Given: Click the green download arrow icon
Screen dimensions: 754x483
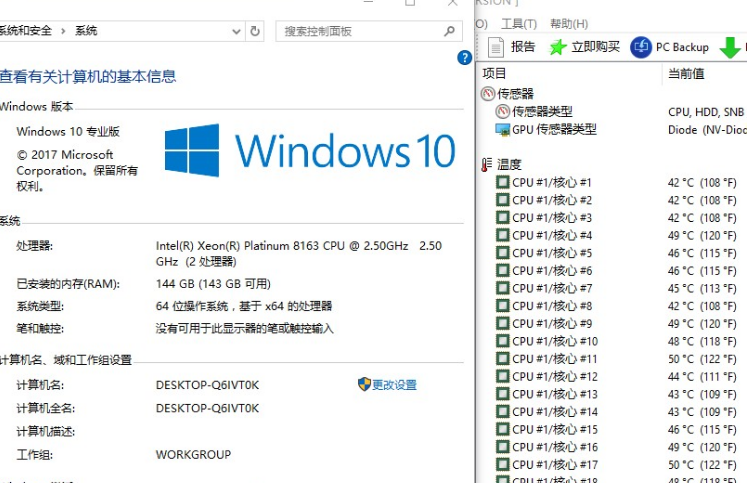Looking at the screenshot, I should pos(730,47).
